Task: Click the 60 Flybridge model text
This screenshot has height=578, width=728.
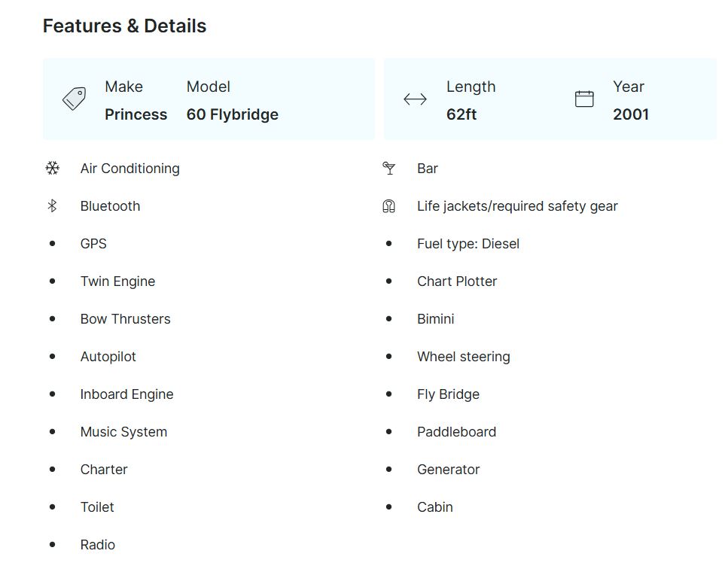Action: [x=232, y=114]
